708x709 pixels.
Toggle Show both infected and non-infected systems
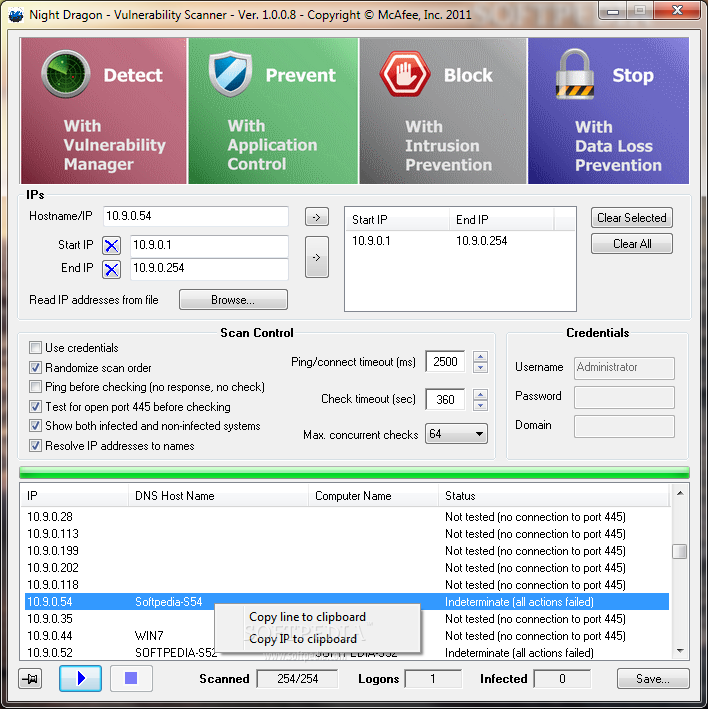tap(35, 425)
